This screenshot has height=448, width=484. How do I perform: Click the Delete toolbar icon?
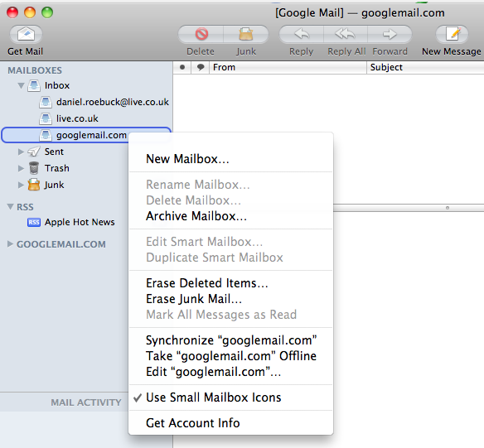click(201, 34)
